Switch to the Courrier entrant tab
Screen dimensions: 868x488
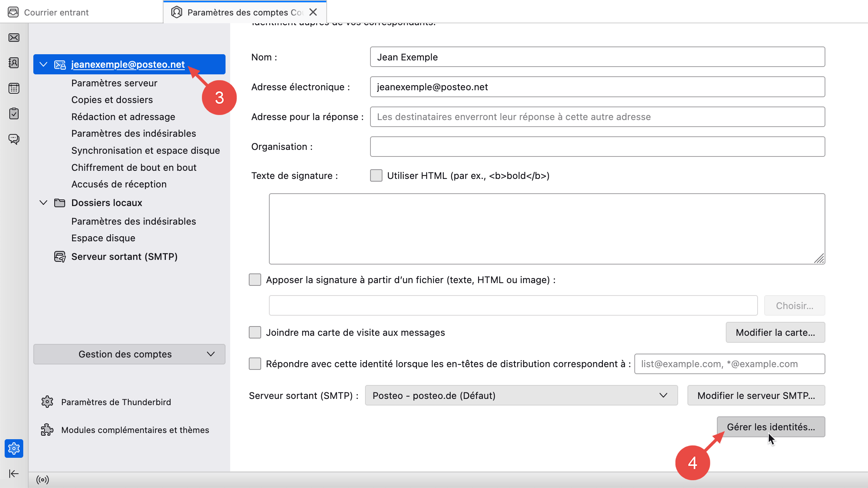click(56, 12)
